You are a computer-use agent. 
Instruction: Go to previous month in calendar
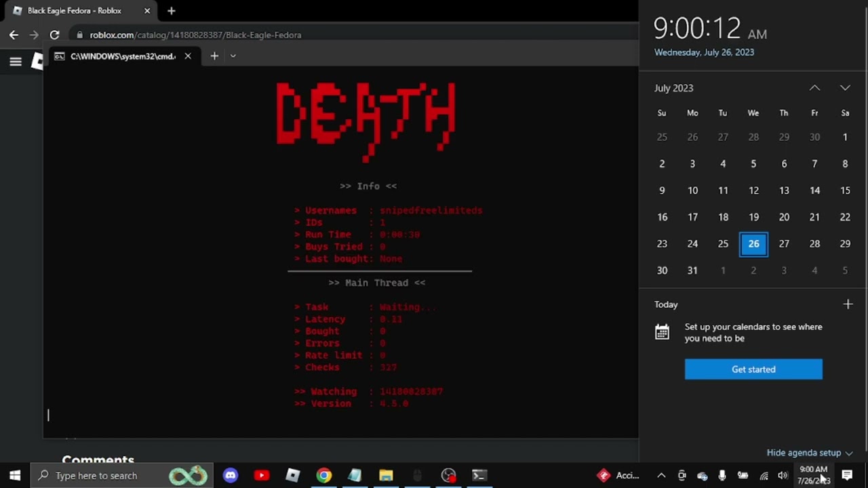click(x=814, y=88)
